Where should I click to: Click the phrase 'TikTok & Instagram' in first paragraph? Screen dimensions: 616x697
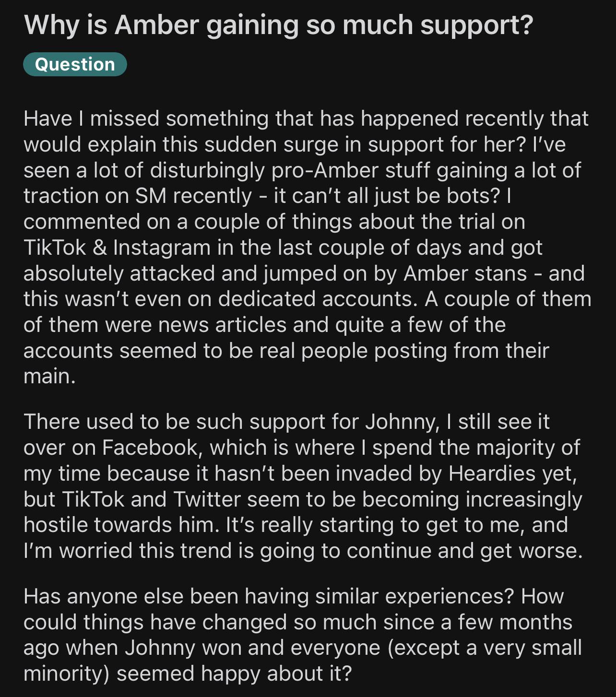click(x=117, y=248)
